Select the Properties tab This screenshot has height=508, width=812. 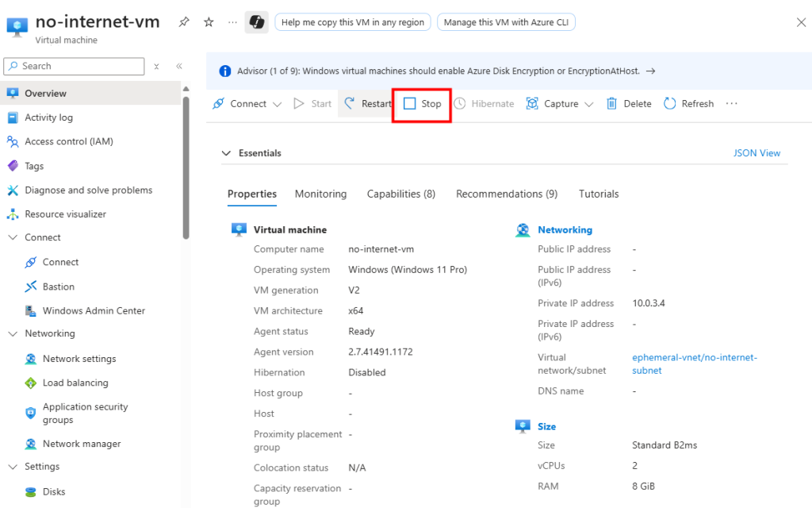pos(252,194)
